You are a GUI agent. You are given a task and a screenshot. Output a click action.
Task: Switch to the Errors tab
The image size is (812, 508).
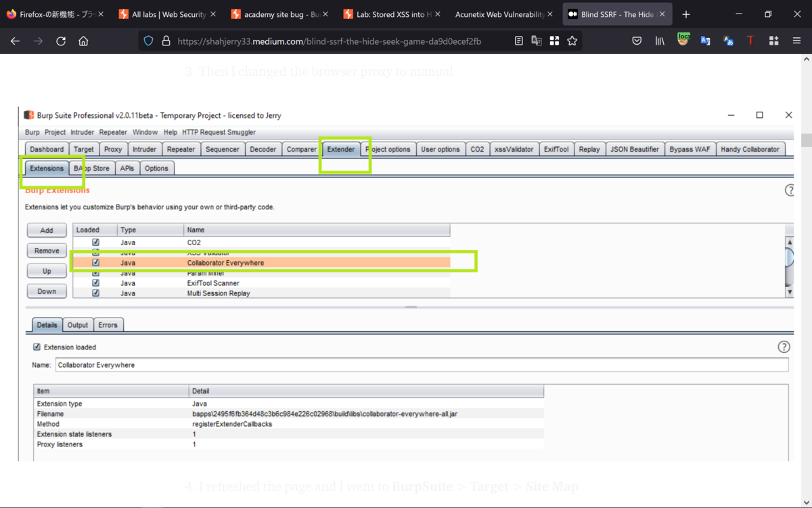[x=108, y=325]
